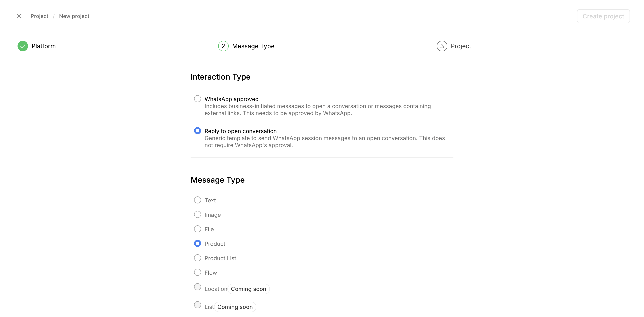Choose the File message type

point(198,229)
